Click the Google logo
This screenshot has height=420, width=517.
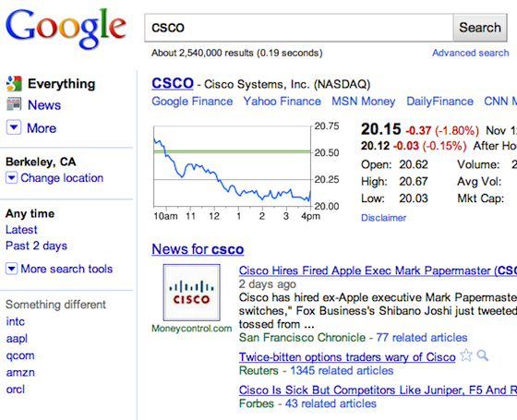pyautogui.click(x=66, y=28)
